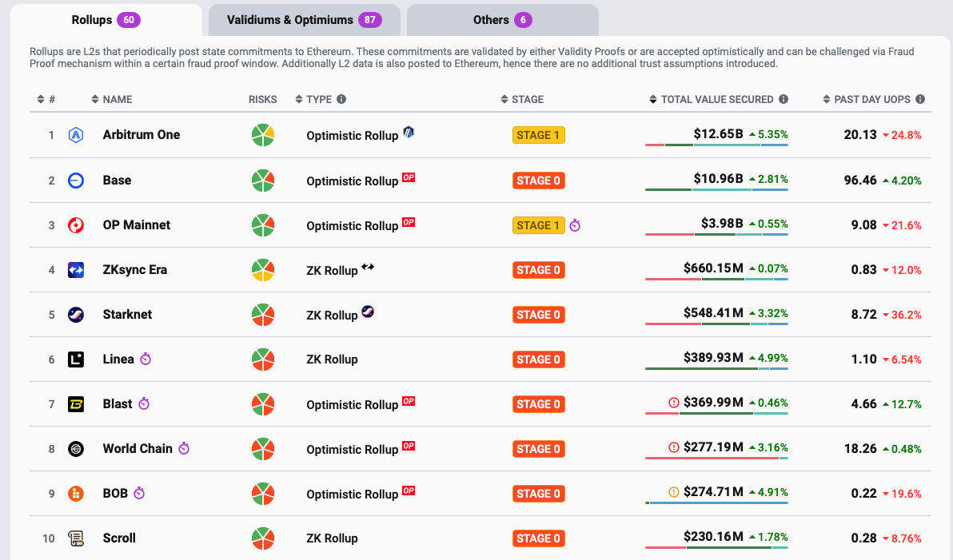953x560 pixels.
Task: Click BOB TVS breakdown bar
Action: pos(716,502)
